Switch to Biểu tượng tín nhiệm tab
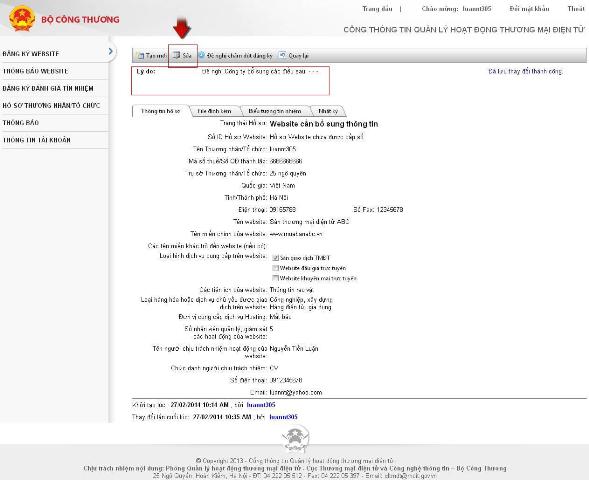This screenshot has height=480, width=589. (x=275, y=111)
